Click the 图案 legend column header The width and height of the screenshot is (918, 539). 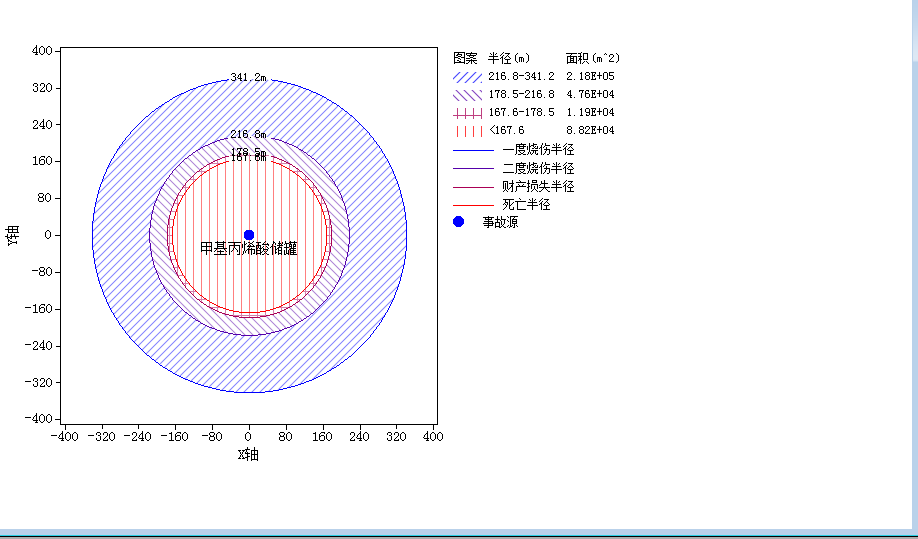tap(465, 58)
